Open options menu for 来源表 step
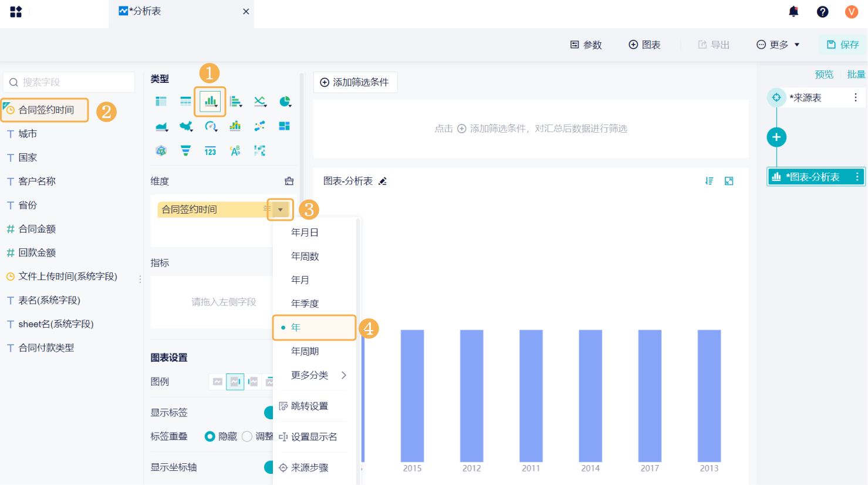Image resolution: width=868 pixels, height=485 pixels. (856, 97)
